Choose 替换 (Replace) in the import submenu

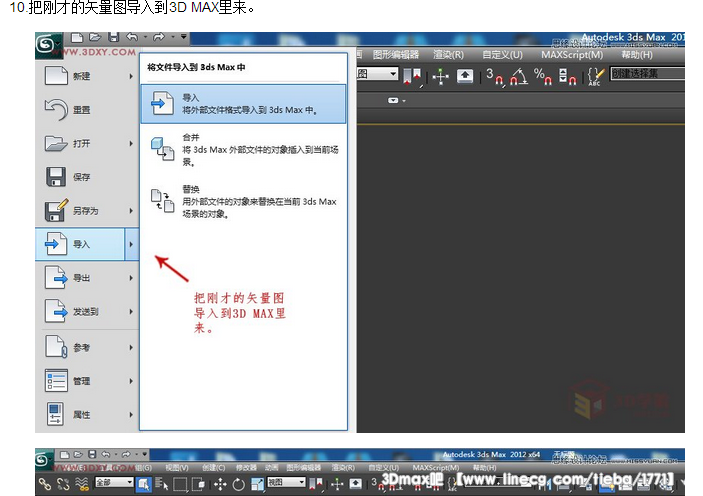click(243, 201)
